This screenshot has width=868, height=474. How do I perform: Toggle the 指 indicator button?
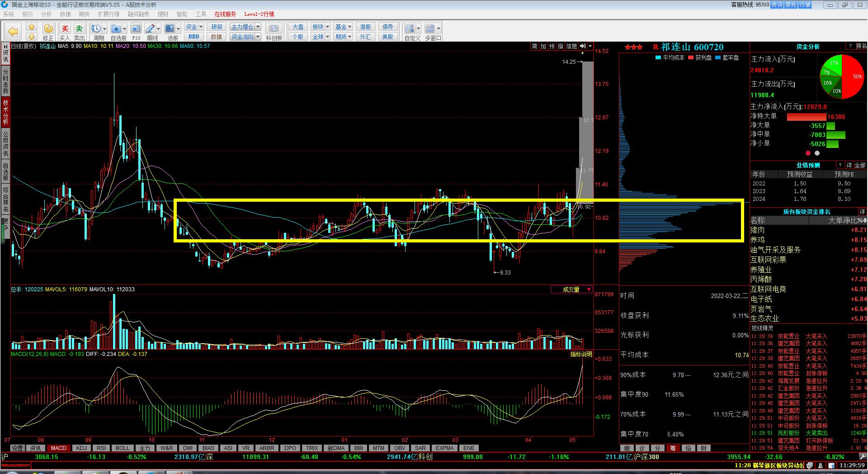[561, 46]
